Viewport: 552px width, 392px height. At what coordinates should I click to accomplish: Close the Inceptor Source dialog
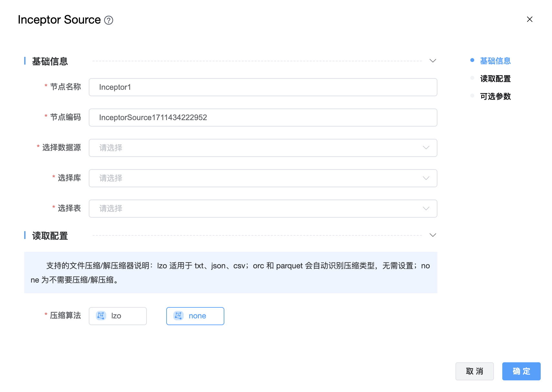[529, 19]
